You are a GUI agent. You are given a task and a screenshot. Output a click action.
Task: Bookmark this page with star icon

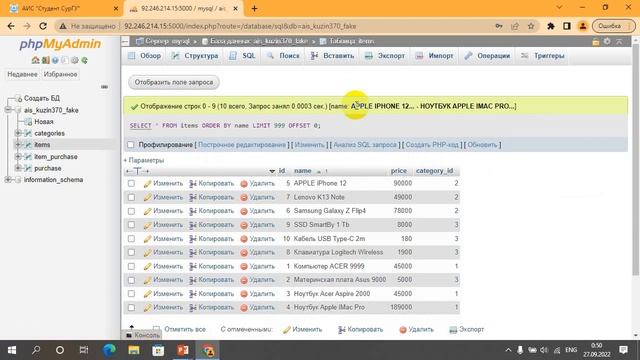point(531,26)
